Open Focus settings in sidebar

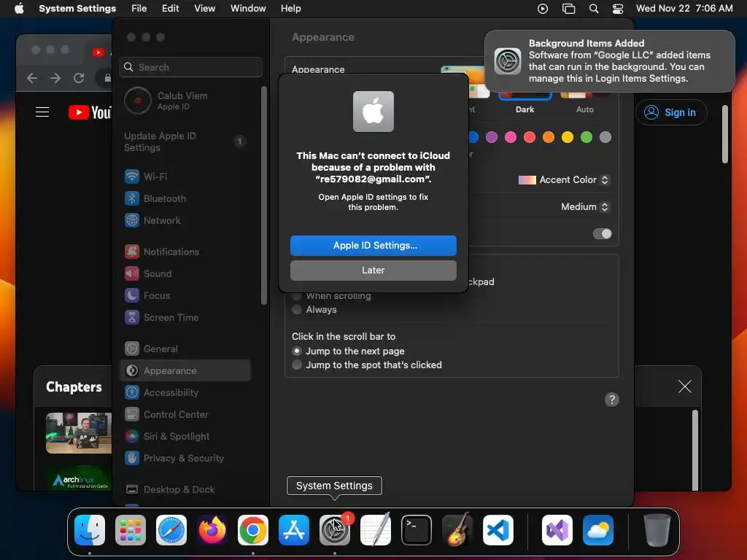pos(186,296)
